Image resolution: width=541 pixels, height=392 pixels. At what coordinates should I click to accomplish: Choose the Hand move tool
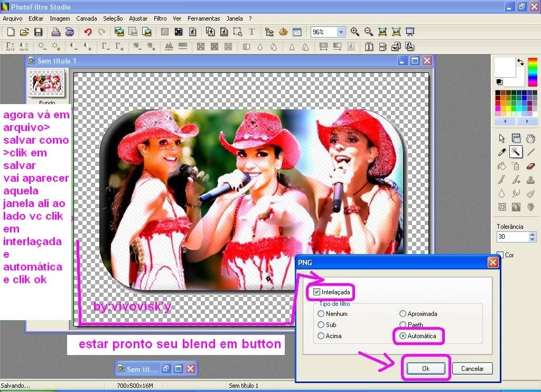coord(531,138)
